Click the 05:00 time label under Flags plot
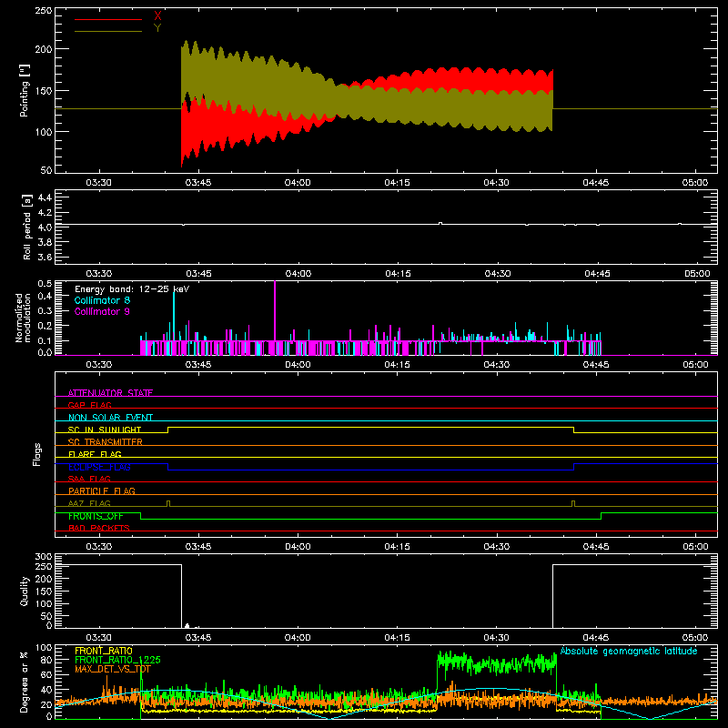The width and height of the screenshot is (728, 728). [x=695, y=547]
